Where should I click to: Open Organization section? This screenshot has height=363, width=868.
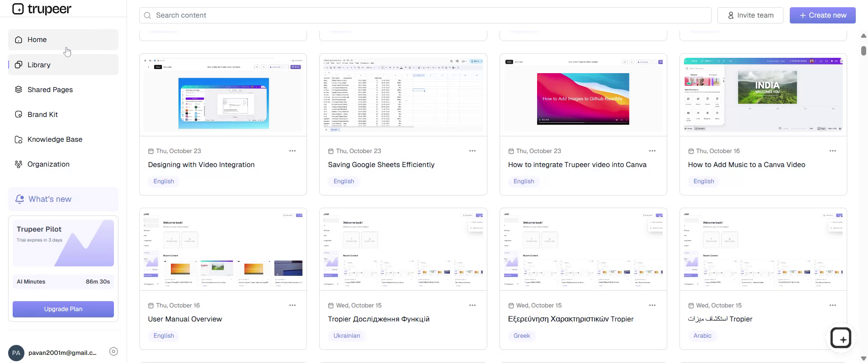pos(63,164)
